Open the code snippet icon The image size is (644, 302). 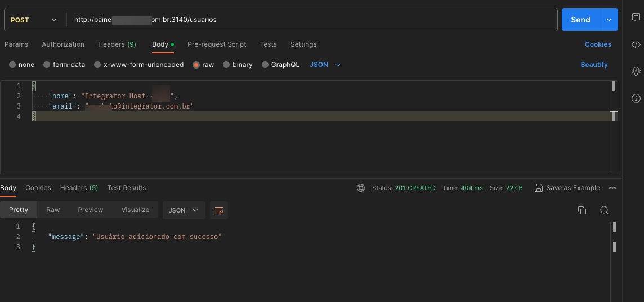click(636, 44)
